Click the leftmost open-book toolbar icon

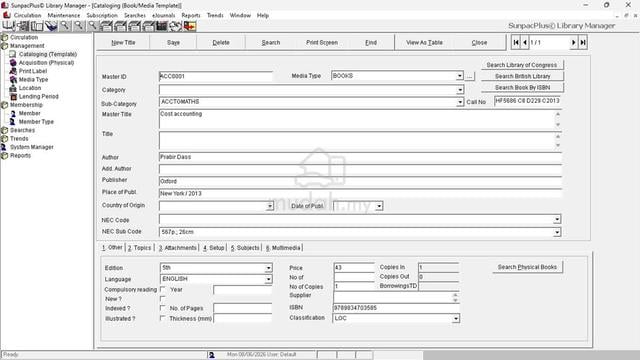[8, 26]
